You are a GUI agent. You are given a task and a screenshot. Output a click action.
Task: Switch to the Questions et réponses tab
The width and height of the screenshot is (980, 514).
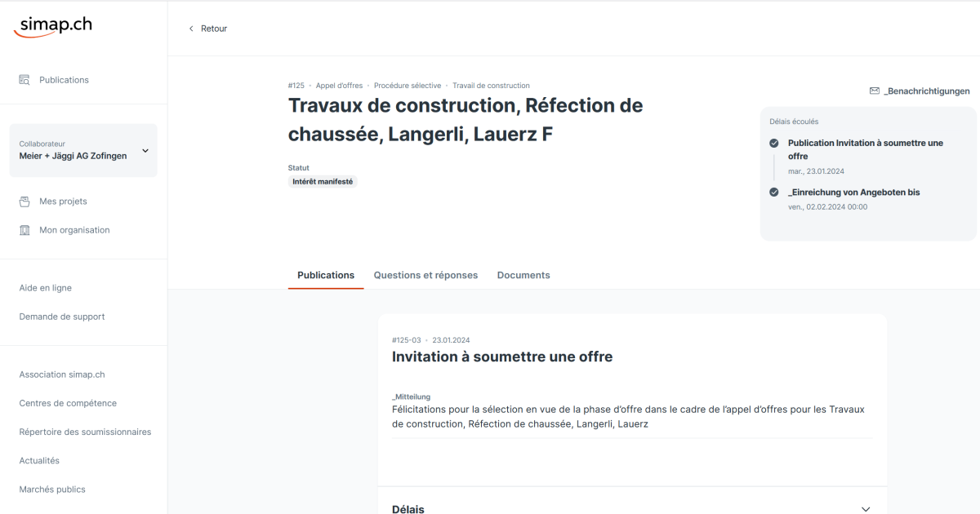point(425,275)
